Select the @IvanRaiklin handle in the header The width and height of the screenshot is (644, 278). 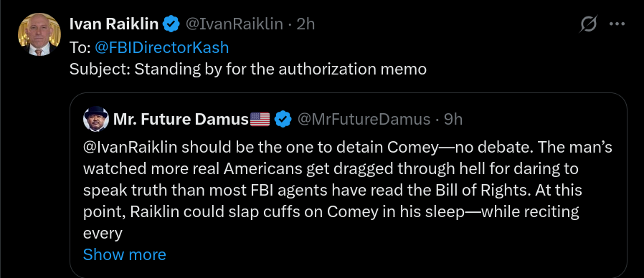tap(235, 24)
